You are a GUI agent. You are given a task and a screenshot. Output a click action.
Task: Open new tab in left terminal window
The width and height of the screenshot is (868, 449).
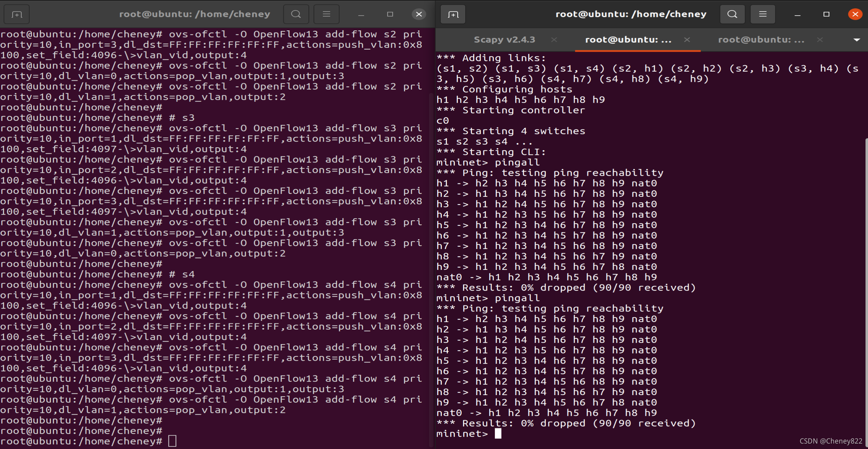click(x=17, y=14)
